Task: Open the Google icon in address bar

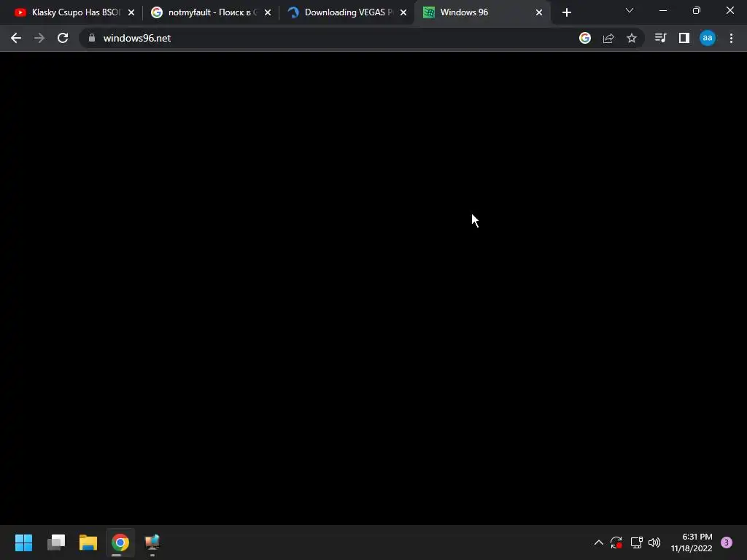Action: click(585, 38)
